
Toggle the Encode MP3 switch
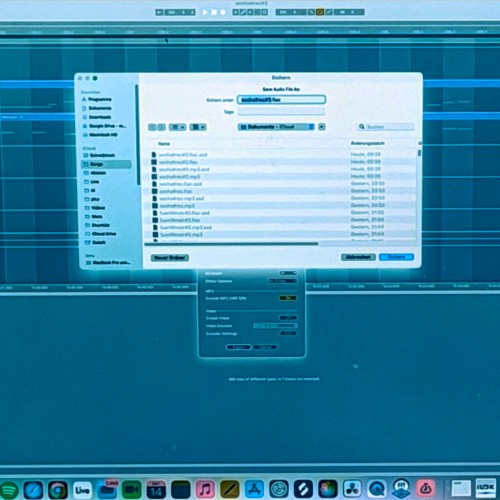[x=288, y=298]
